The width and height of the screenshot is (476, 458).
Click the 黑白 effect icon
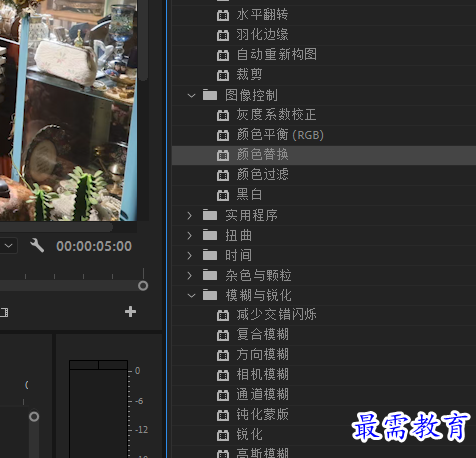tap(223, 195)
